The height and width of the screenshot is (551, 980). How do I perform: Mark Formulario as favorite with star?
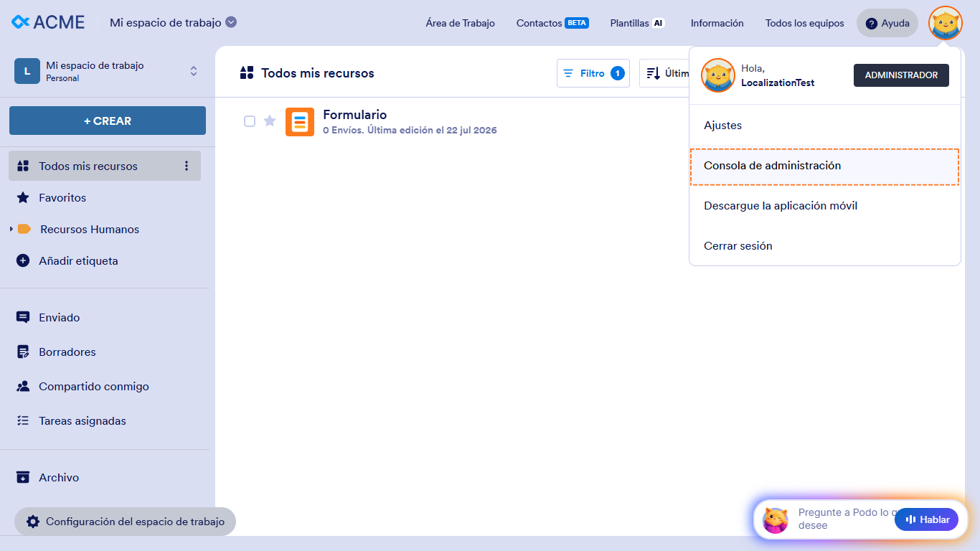(270, 121)
